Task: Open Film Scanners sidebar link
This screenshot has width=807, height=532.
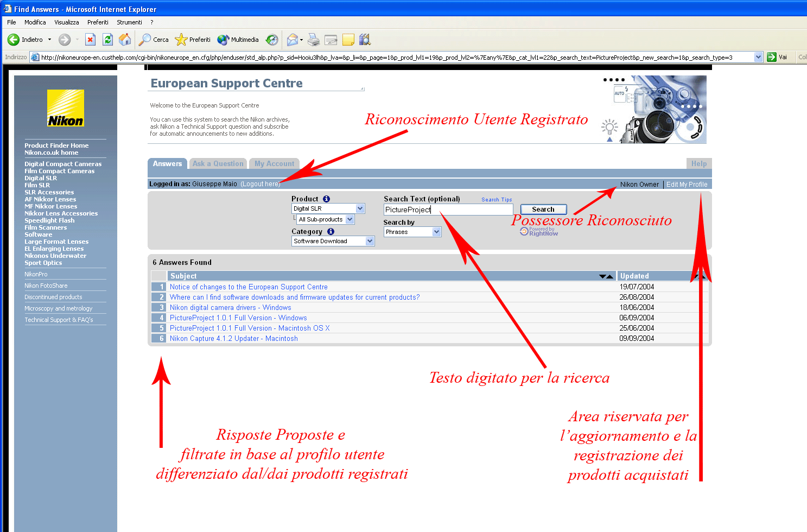Action: click(46, 227)
